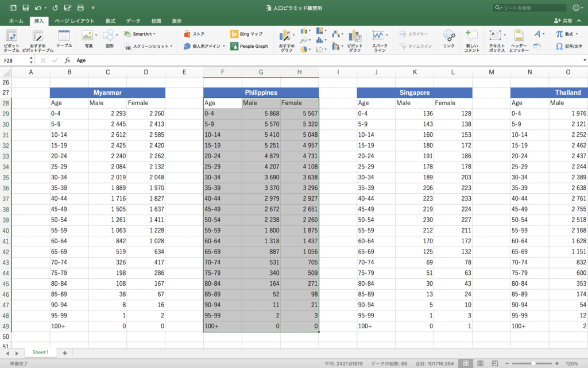Insert an object icon below WordArt
This screenshot has height=368, width=588.
537,46
